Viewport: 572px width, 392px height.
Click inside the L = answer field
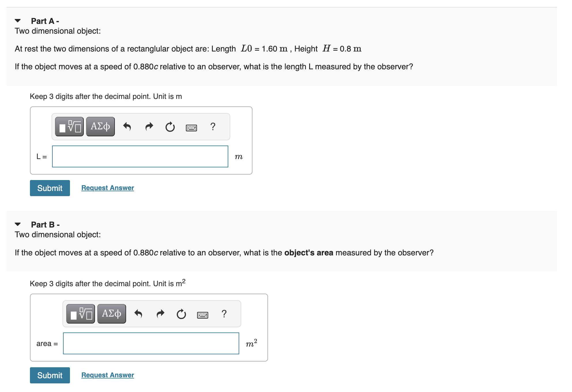click(x=140, y=156)
